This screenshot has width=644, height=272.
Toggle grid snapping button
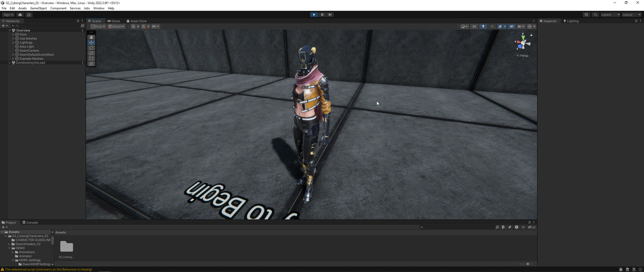(144, 26)
